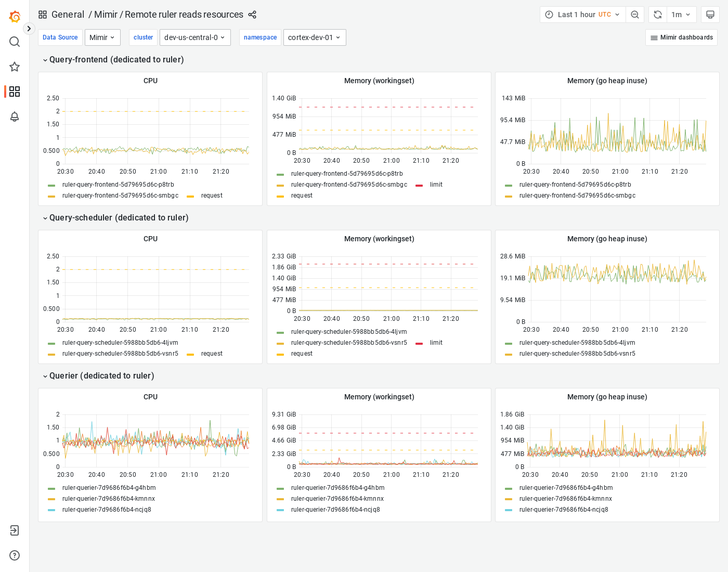This screenshot has height=572, width=728.
Task: Hide ruler-querier-7d9686f6b4-g4hbm series in CPU panel
Action: click(x=109, y=488)
